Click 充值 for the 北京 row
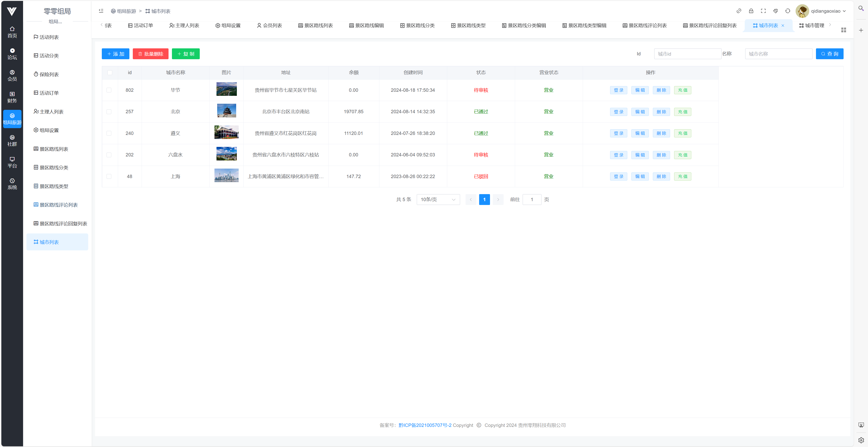 tap(682, 112)
